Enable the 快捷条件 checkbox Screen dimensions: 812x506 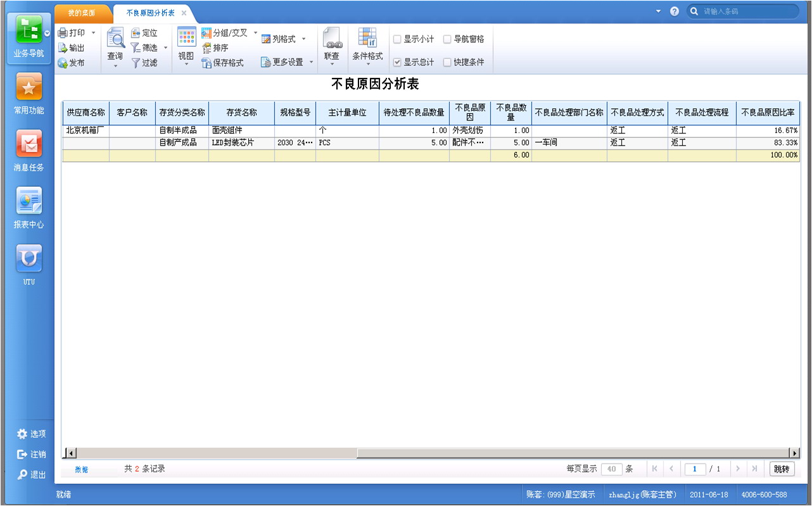coord(447,63)
